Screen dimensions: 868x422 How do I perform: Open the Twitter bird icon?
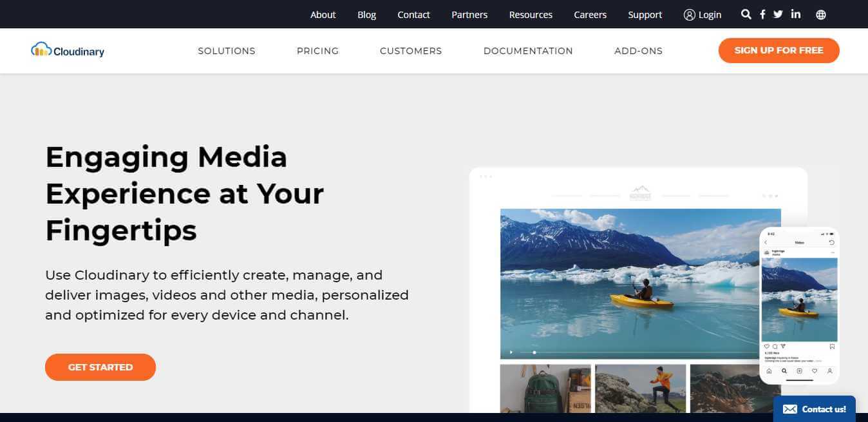click(778, 14)
